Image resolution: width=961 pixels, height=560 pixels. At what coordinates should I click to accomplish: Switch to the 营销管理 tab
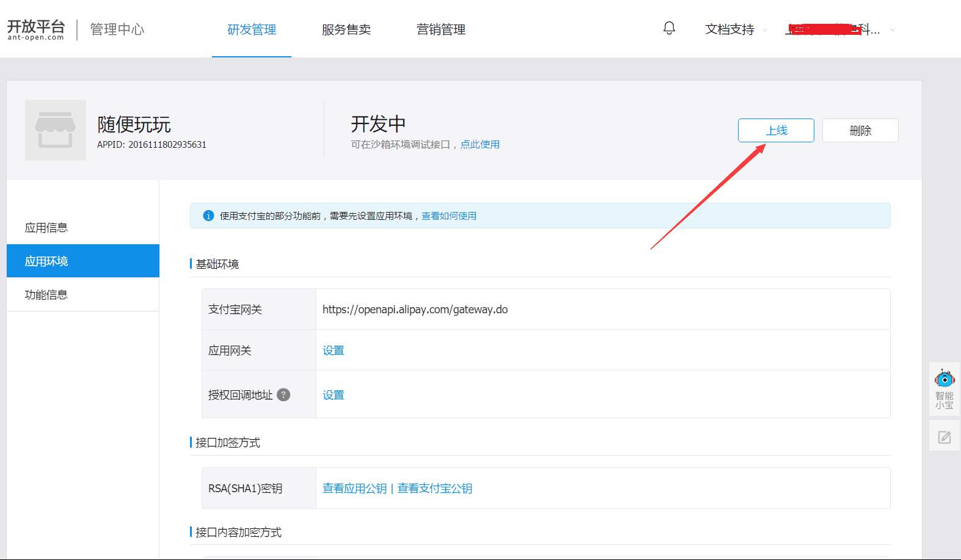coord(441,29)
